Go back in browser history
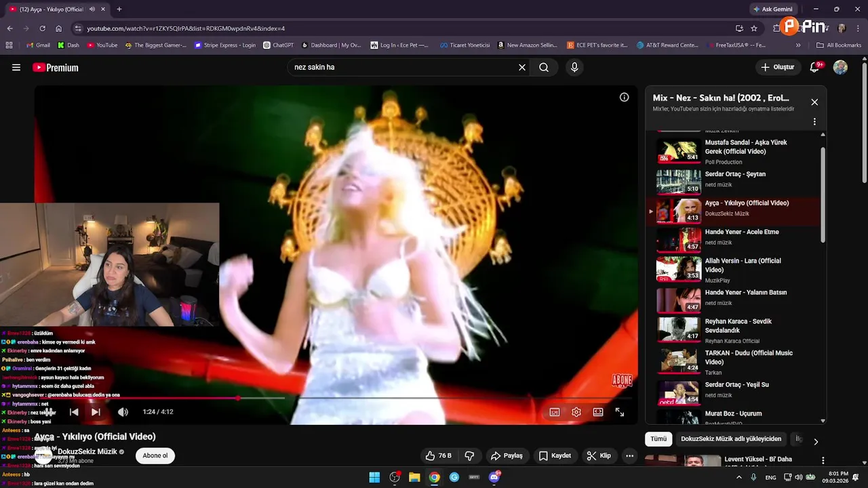Image resolution: width=868 pixels, height=488 pixels. pos(9,28)
